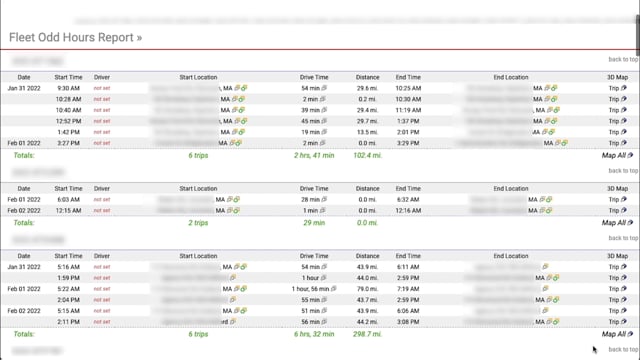The height and width of the screenshot is (360, 640).
Task: Click green map icon in 12:16 AM end location
Action: point(549,211)
